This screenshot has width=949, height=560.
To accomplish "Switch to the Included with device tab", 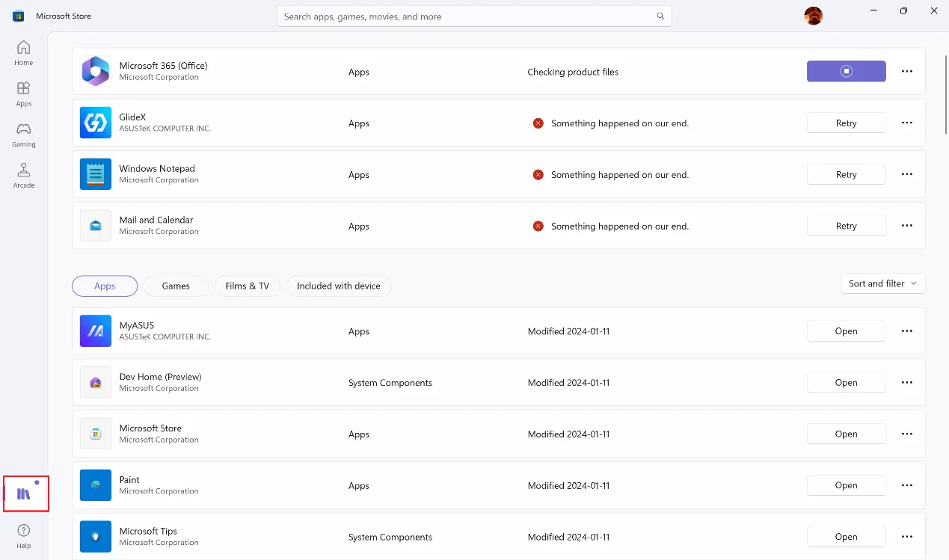I will pos(339,286).
